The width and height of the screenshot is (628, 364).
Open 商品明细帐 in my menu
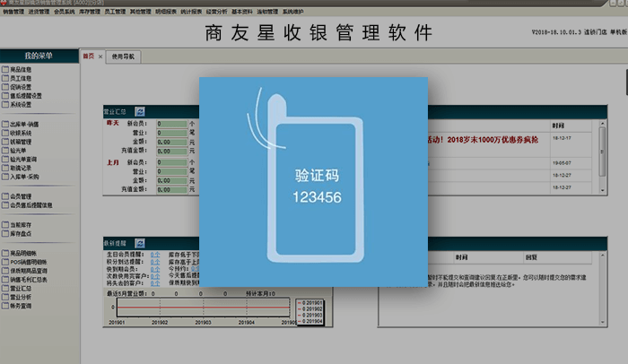click(19, 253)
